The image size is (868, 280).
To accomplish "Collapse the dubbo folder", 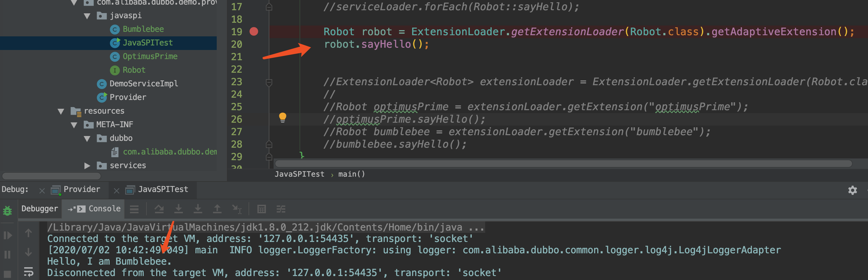I will tap(87, 138).
